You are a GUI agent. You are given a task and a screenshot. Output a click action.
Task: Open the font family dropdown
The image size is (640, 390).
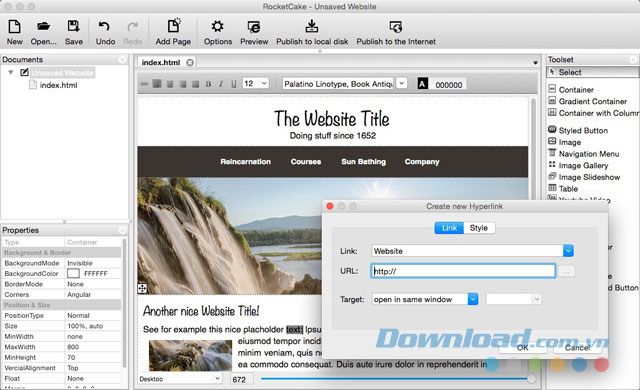pos(402,83)
